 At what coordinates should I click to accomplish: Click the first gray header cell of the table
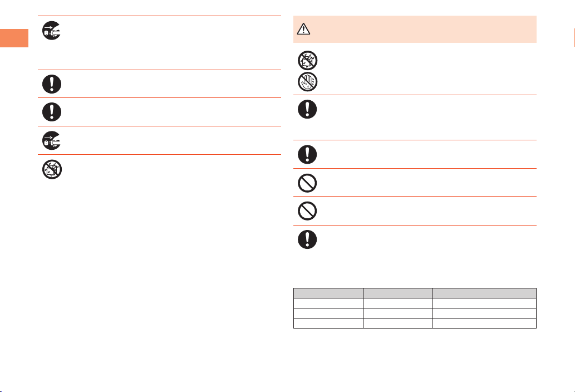(328, 293)
